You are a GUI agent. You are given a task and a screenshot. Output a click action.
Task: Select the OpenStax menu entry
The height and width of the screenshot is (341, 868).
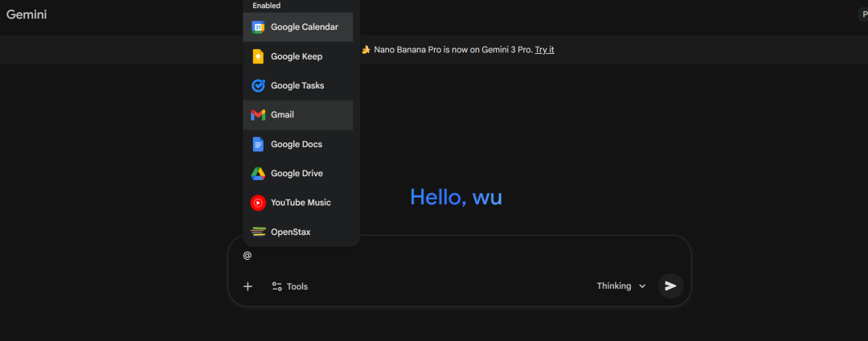tap(298, 232)
